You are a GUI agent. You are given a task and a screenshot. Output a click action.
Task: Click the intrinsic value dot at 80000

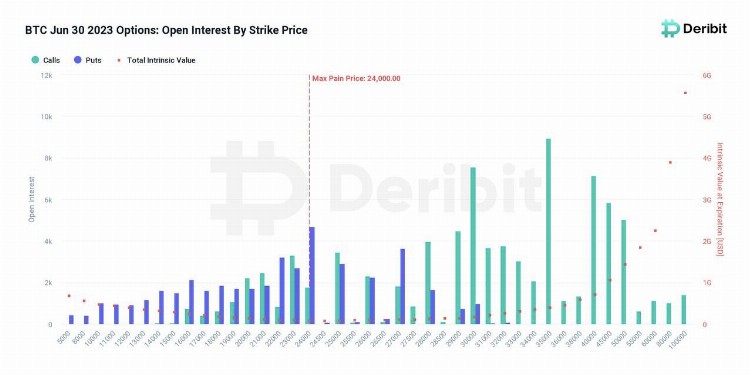coord(670,163)
